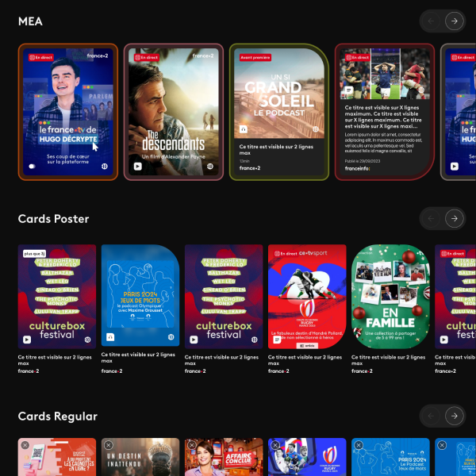Dismiss 'Paris 2024 Le Podcast' card with X
Viewport: 476px width, 476px height.
coord(359,445)
